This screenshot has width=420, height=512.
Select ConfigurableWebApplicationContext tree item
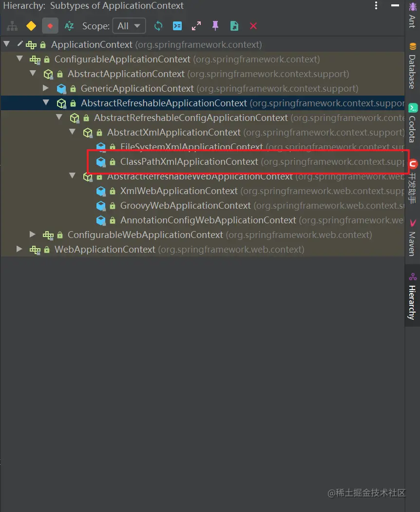(202, 235)
